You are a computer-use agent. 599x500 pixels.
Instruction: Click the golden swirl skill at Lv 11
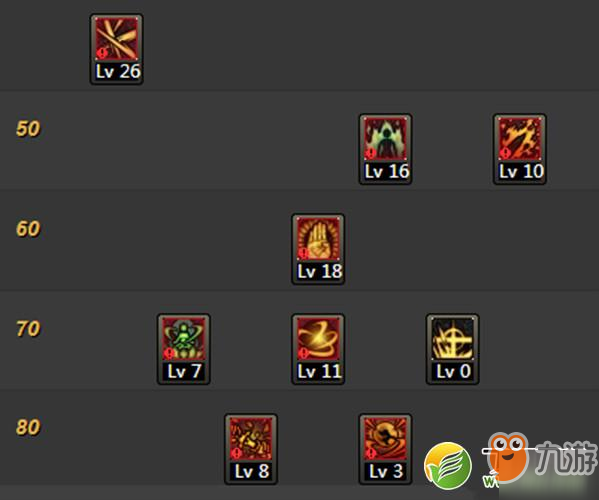(318, 338)
